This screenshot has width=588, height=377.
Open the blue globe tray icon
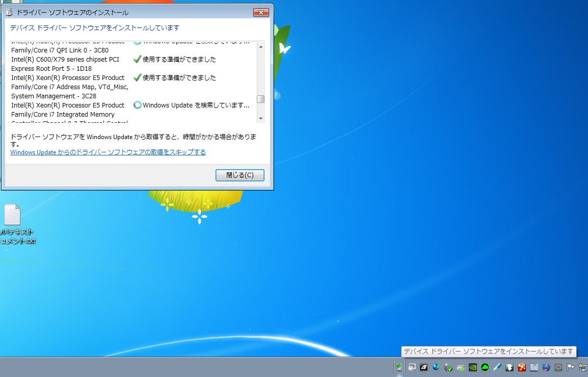pyautogui.click(x=436, y=367)
